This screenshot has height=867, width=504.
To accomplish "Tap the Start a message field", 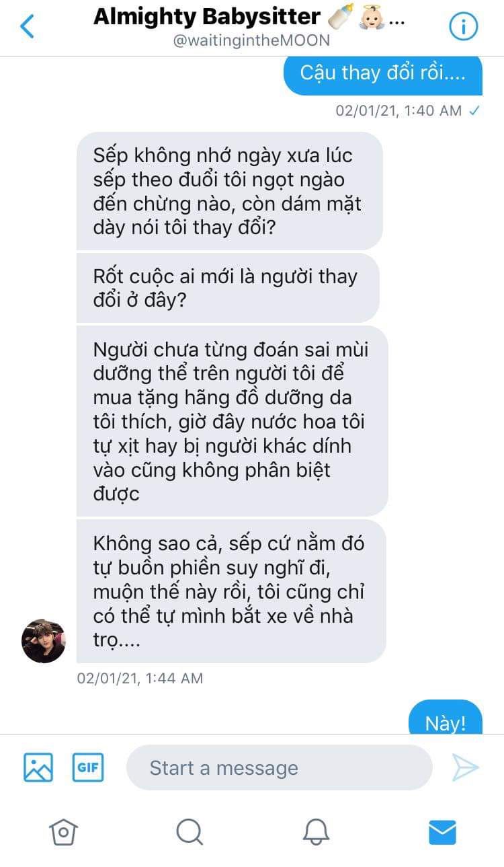I will point(279,767).
